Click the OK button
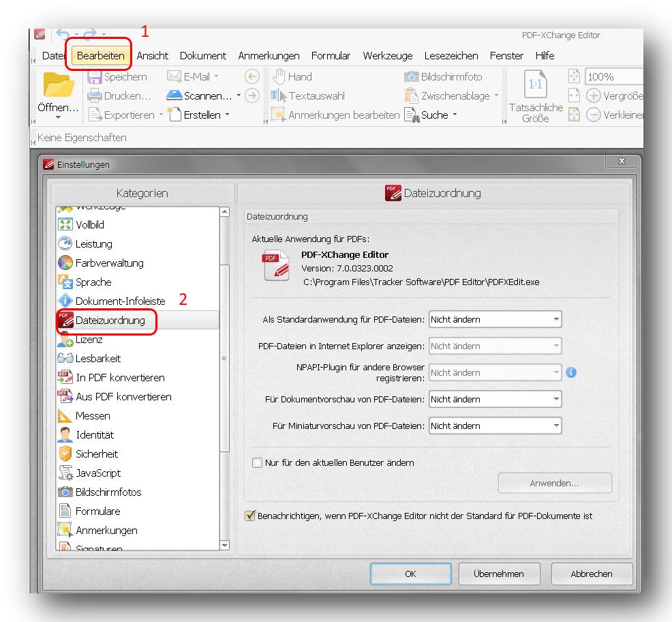672x622 pixels. (410, 574)
